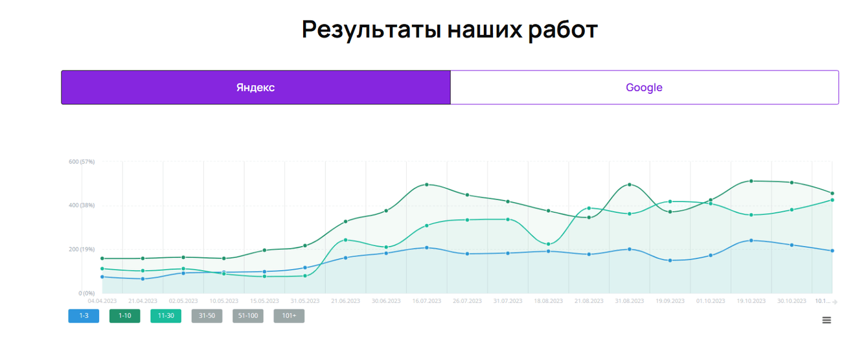Viewport: 868px width, 349px height.
Task: Click the 1-10 data point at 16.07.2023
Action: click(427, 185)
